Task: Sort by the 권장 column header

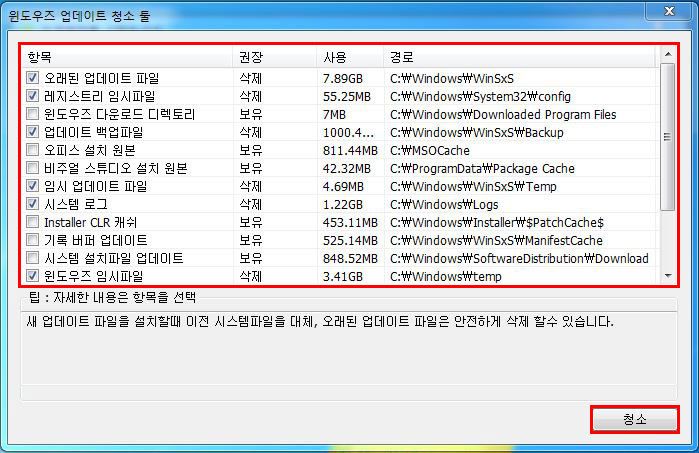Action: coord(275,57)
